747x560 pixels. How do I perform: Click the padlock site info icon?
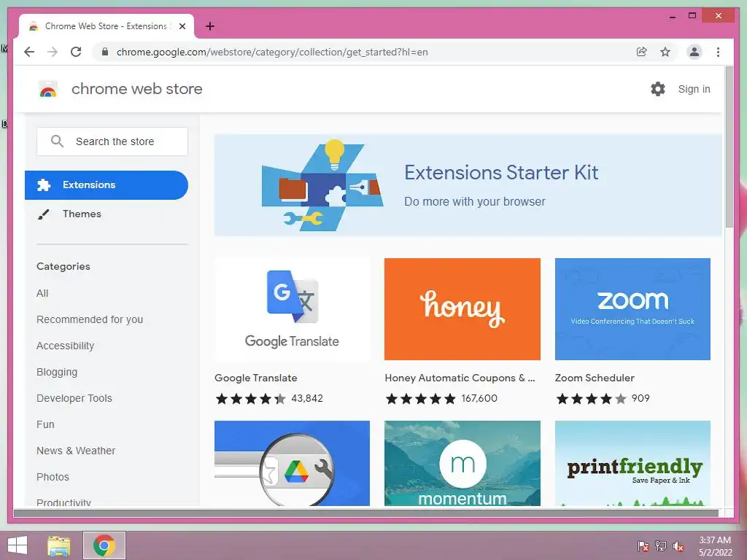tap(105, 52)
